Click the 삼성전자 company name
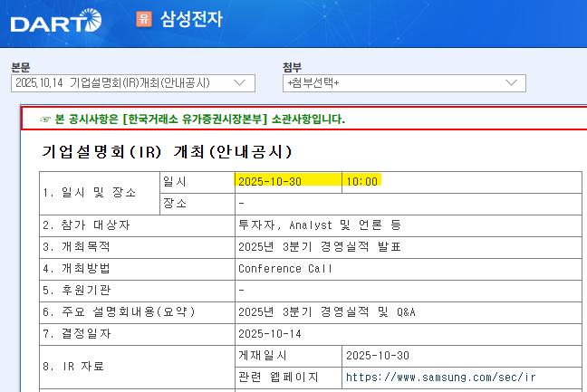 coord(191,19)
